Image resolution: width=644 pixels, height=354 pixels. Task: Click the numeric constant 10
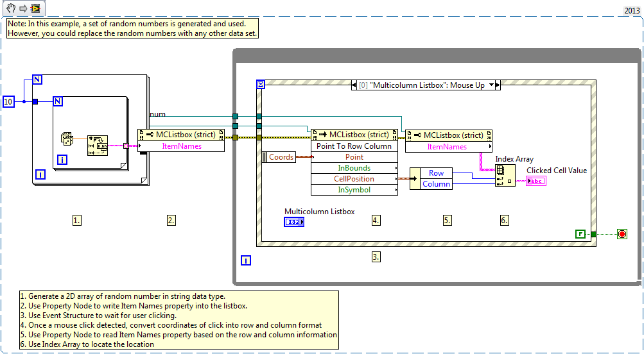8,101
